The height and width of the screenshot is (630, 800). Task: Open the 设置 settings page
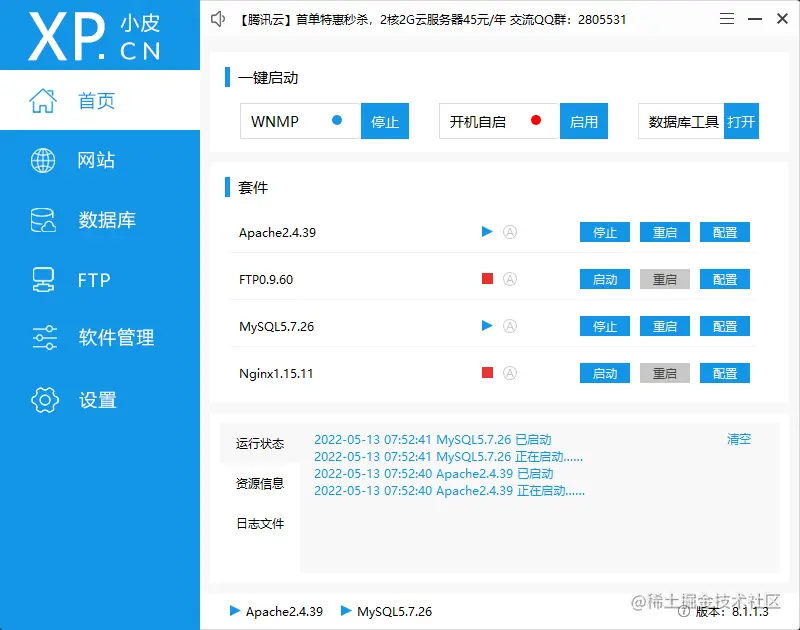tap(100, 399)
